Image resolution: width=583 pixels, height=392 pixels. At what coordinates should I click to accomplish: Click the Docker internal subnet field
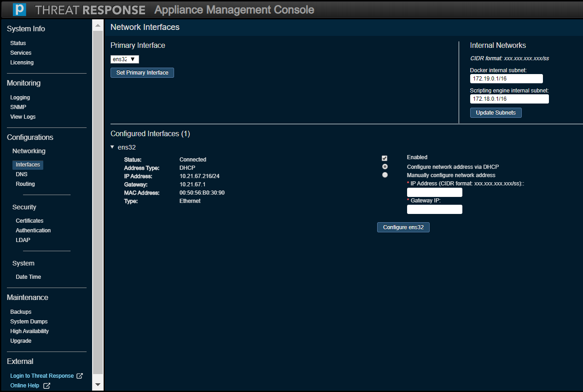pyautogui.click(x=506, y=79)
